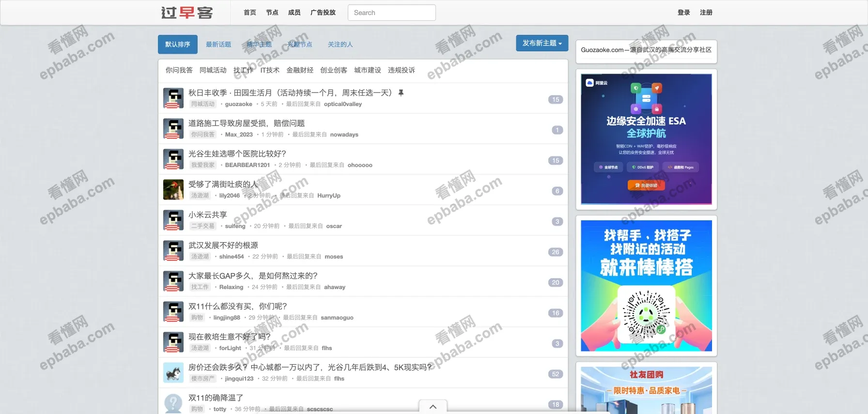Viewport: 868px width, 414px height.
Task: Click last replier nowadays username
Action: pos(344,135)
